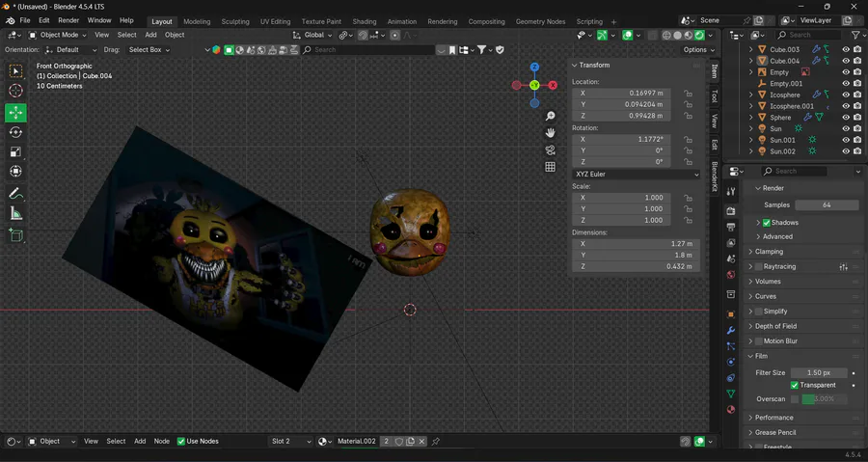This screenshot has height=462, width=868.
Task: Open the Tool properties tab icon
Action: tap(731, 191)
